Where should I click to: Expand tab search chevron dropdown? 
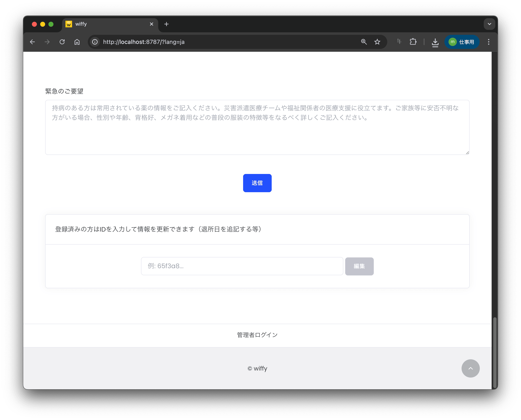coord(489,24)
